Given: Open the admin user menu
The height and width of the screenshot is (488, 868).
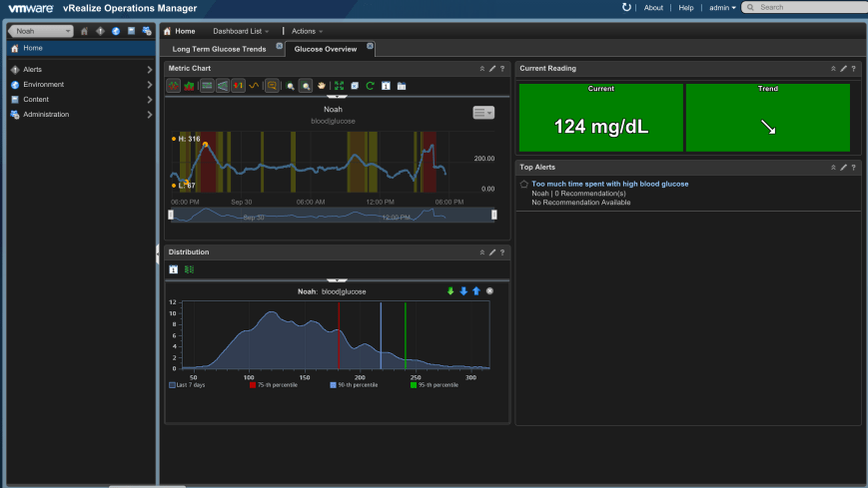Looking at the screenshot, I should pos(722,8).
